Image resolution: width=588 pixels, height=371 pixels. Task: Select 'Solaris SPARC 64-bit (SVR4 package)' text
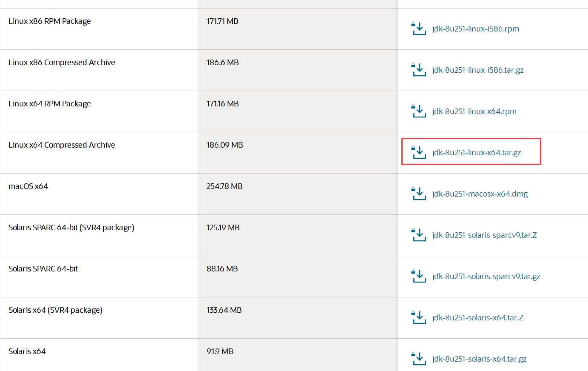(71, 228)
